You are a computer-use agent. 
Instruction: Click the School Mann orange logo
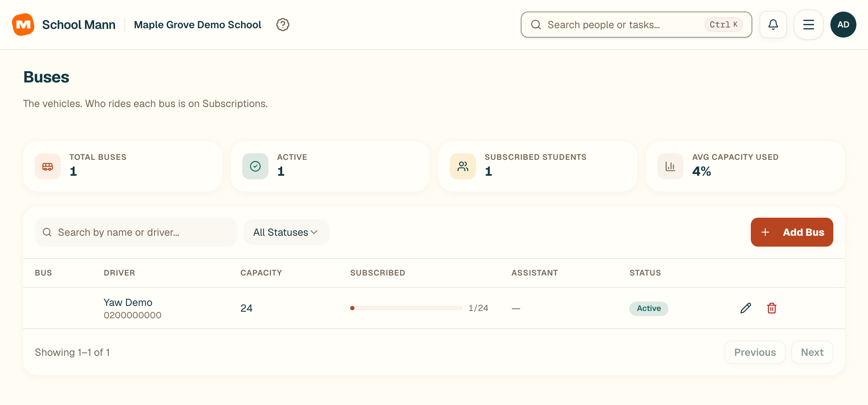23,25
